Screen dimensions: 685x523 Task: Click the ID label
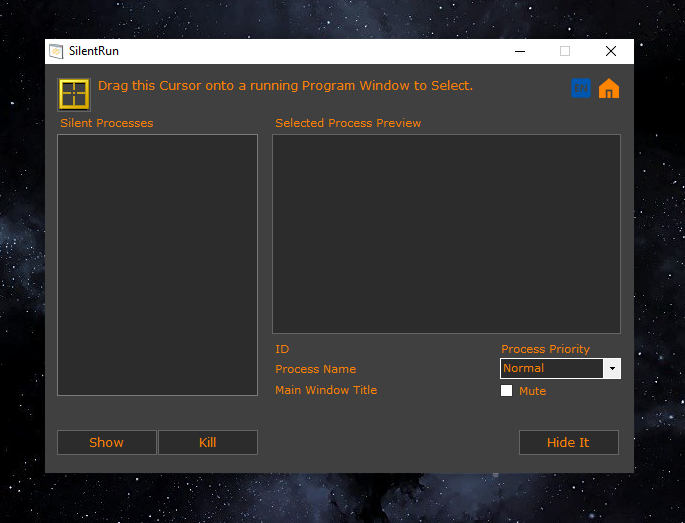point(282,349)
